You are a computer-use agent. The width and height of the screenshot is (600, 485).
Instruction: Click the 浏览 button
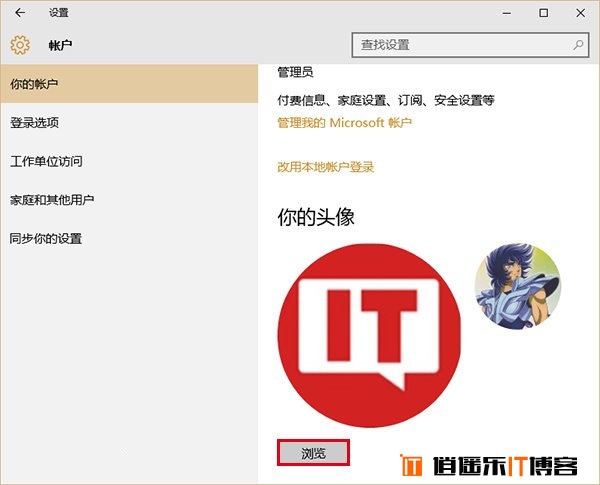click(x=313, y=453)
